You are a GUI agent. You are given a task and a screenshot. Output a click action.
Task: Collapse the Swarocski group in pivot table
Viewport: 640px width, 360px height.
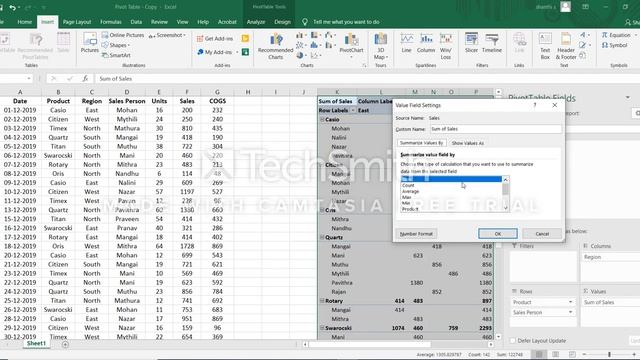tap(322, 328)
